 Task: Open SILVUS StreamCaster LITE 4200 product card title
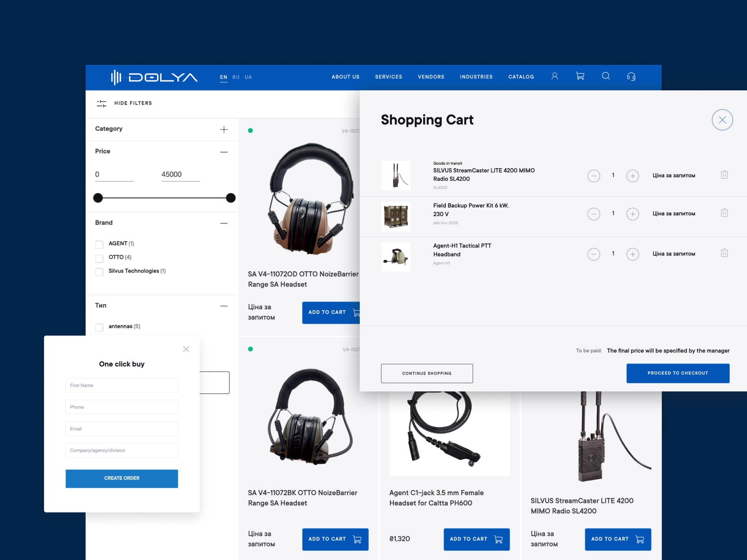(x=582, y=506)
